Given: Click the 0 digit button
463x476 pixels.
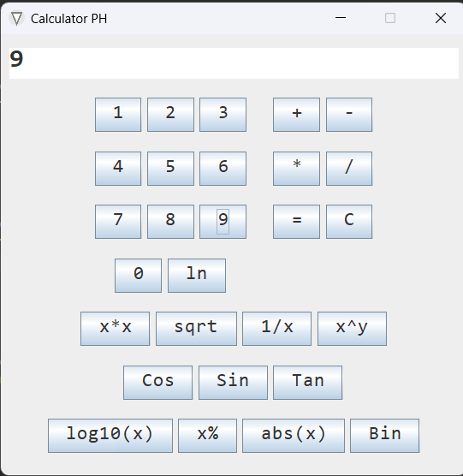Looking at the screenshot, I should coord(138,276).
